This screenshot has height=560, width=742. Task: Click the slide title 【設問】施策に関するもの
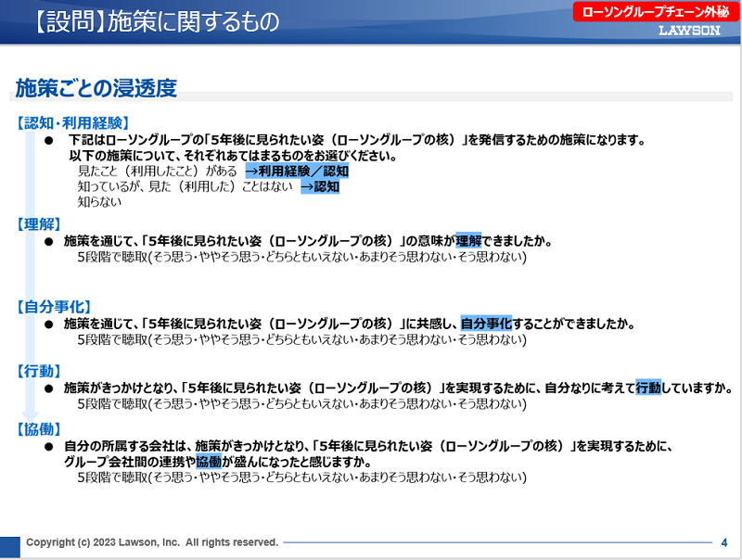pyautogui.click(x=157, y=21)
